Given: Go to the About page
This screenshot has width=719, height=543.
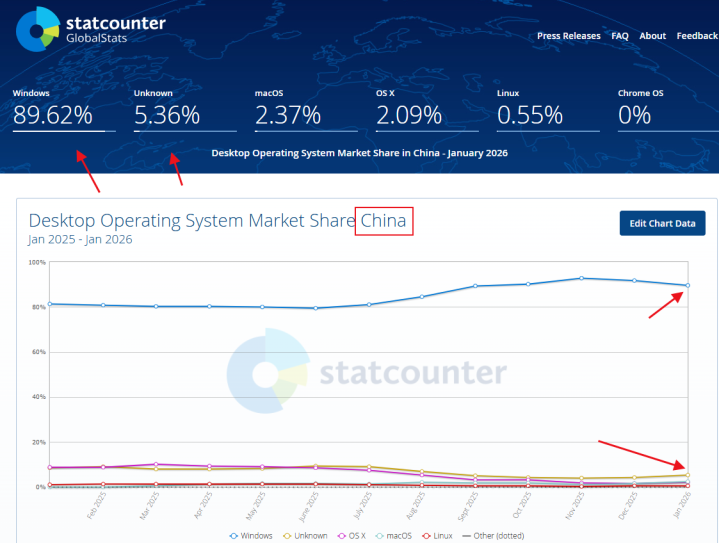Looking at the screenshot, I should 653,36.
